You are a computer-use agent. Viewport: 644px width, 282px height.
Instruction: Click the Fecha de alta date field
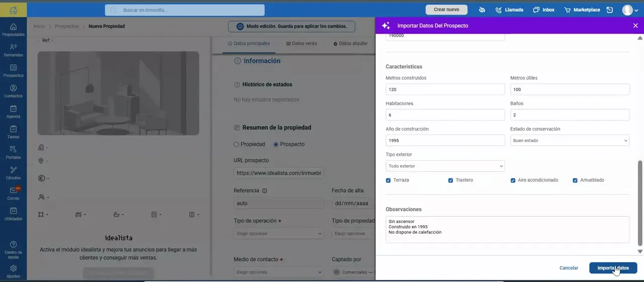[x=354, y=203]
